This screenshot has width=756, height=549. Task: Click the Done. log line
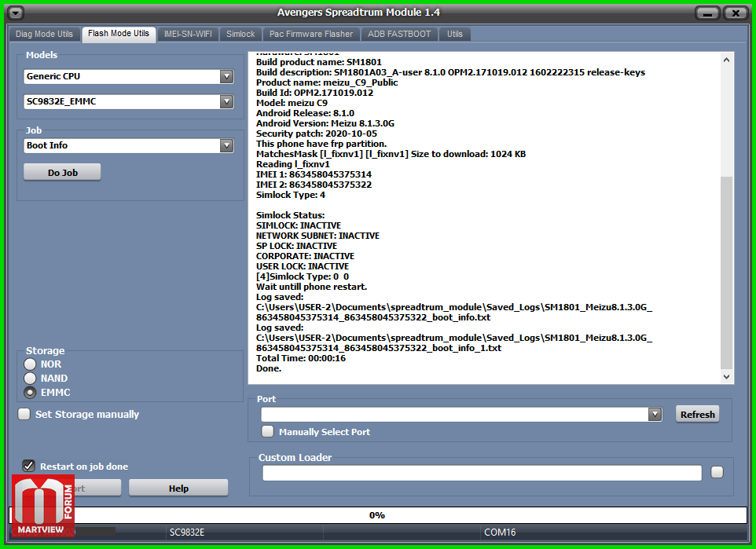tap(269, 368)
